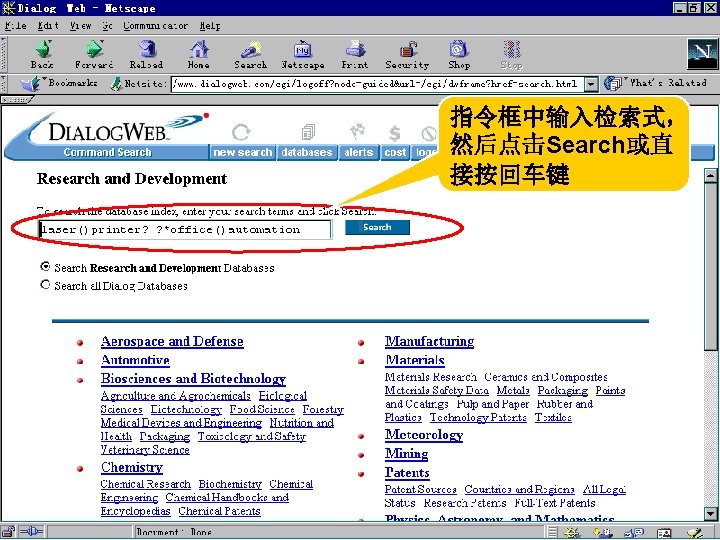
Task: Select Search all Dialog Databases radio
Action: coord(45,285)
